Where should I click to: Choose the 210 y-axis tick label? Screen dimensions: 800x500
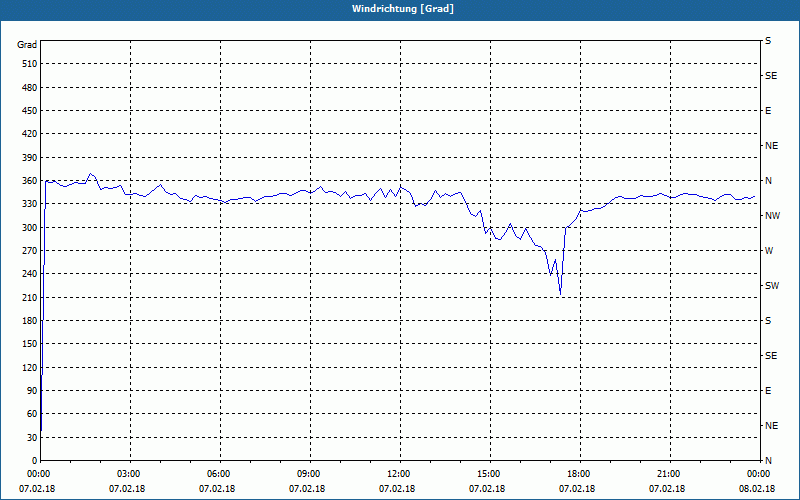[30, 297]
